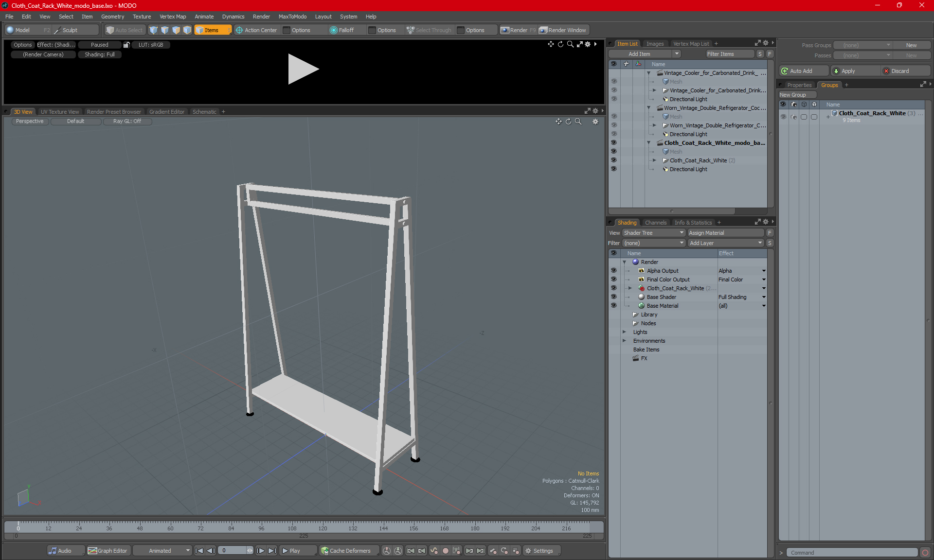Click Filter Items field
This screenshot has width=934, height=560.
730,54
